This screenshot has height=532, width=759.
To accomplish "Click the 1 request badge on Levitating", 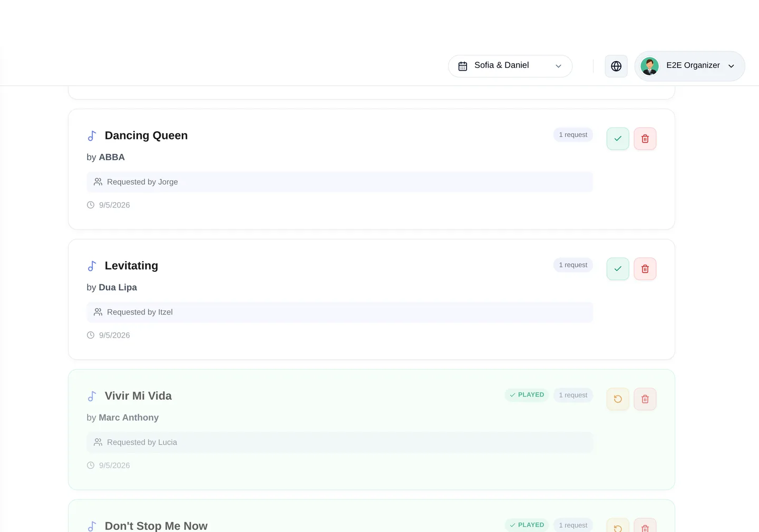I will [573, 265].
